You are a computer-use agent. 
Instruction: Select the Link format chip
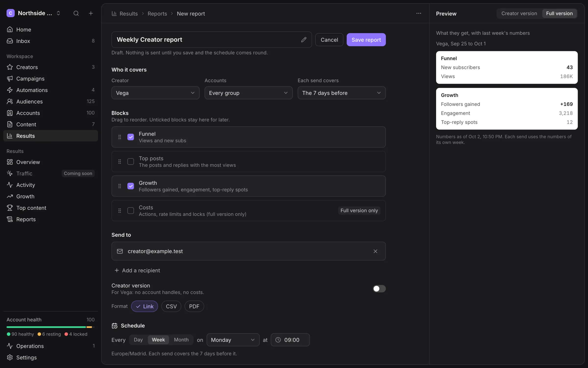tap(145, 306)
